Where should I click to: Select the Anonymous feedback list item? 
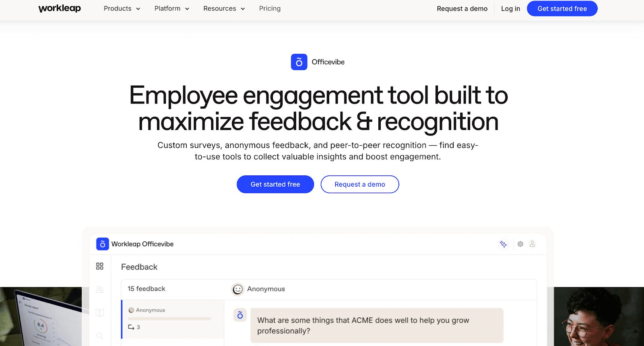point(173,319)
